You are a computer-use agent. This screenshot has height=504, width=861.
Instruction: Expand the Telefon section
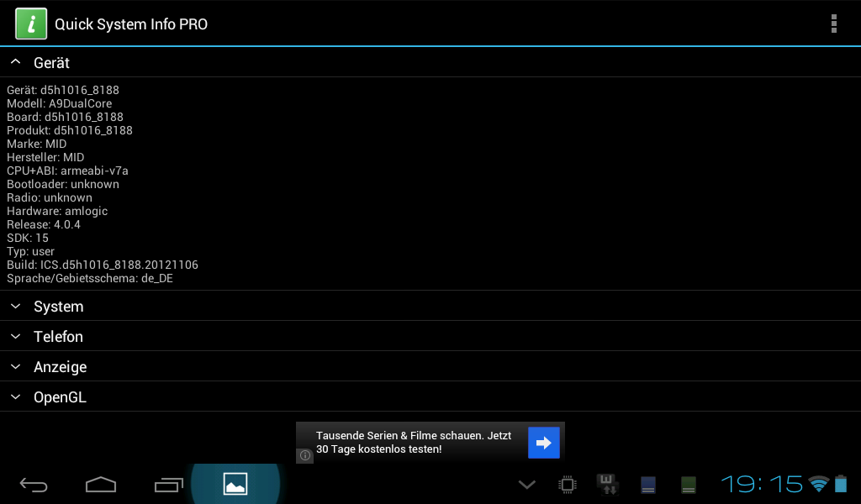[57, 337]
